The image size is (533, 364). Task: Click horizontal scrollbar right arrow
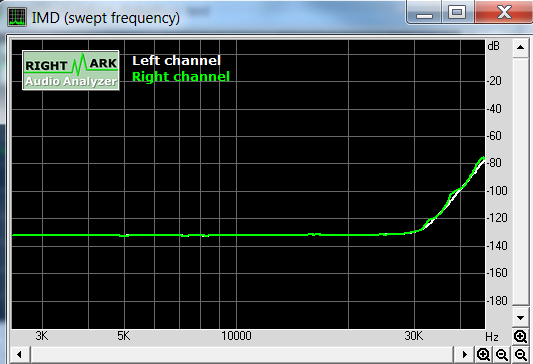(464, 354)
